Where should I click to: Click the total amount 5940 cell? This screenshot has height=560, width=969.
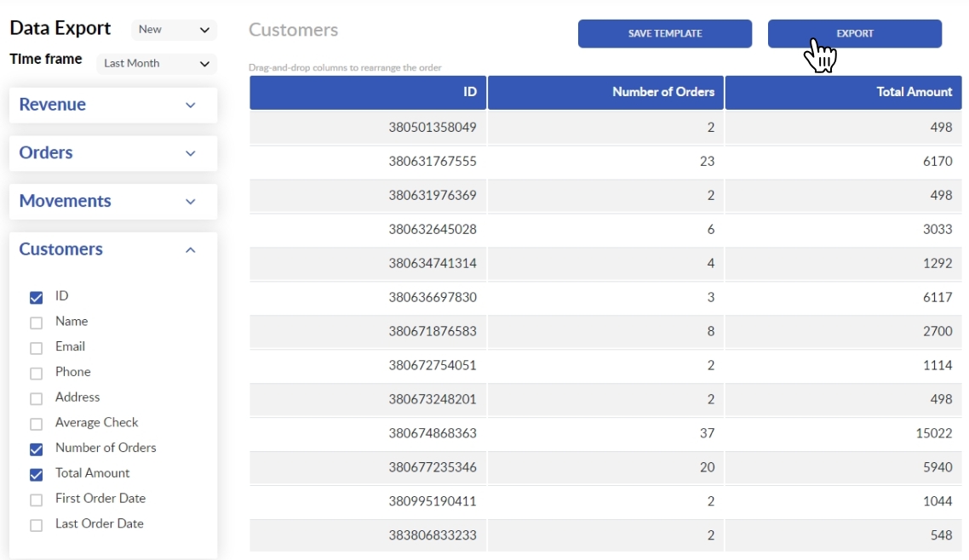tap(844, 467)
